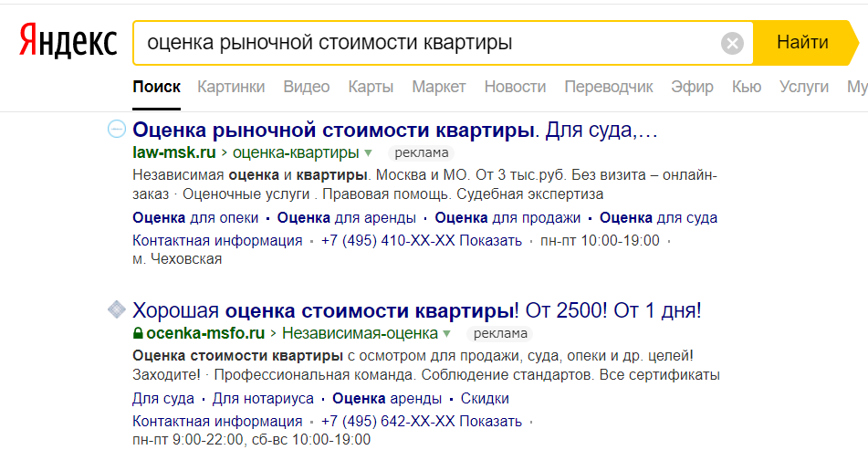Click the 'пн-пт 9:00-22:00, сб-вс 10:00-19:00' hours
This screenshot has width=868, height=471.
point(251,440)
